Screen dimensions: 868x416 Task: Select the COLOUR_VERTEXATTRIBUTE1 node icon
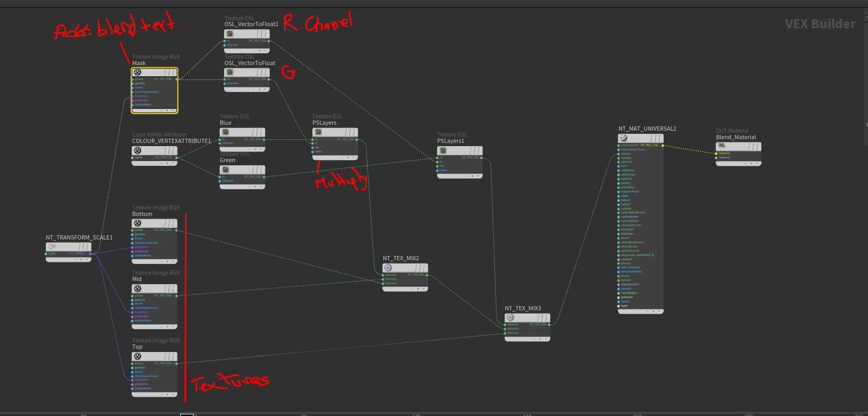tap(138, 150)
